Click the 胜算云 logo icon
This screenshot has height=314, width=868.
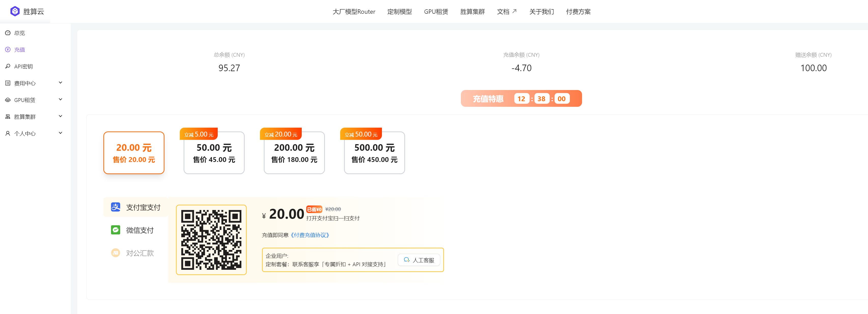(x=15, y=11)
